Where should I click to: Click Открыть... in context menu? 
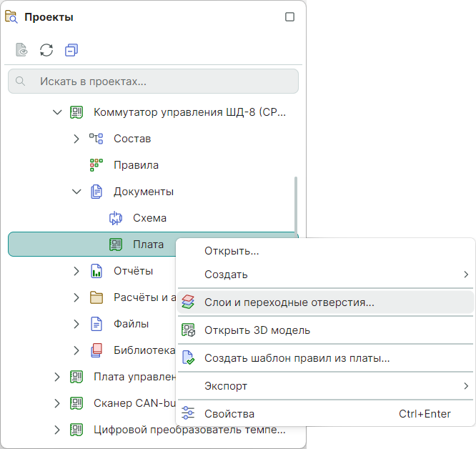tap(232, 252)
